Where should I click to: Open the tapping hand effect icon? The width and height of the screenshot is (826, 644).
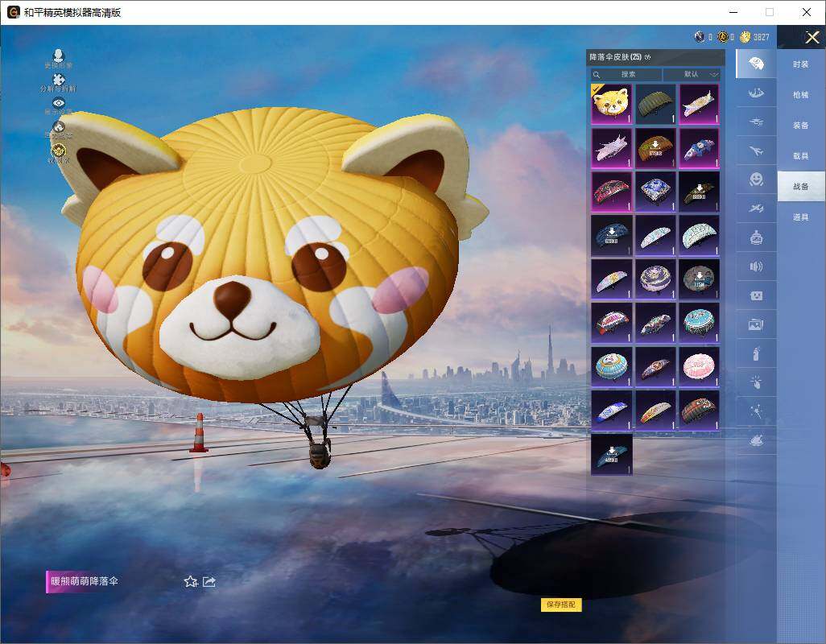[756, 382]
